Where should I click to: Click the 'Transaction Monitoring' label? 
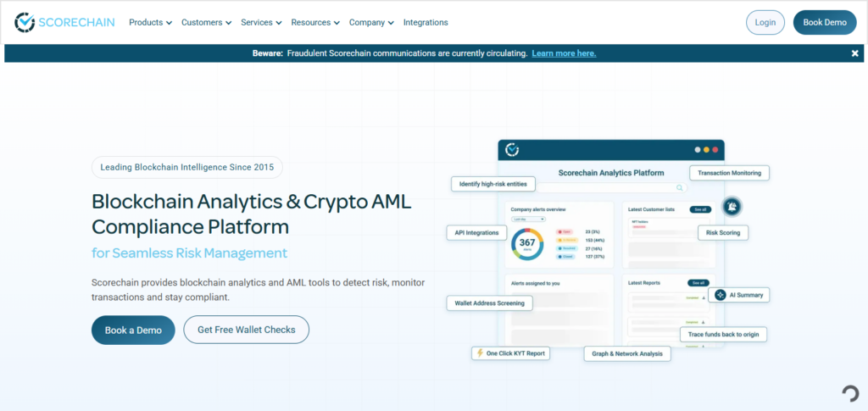pyautogui.click(x=730, y=173)
